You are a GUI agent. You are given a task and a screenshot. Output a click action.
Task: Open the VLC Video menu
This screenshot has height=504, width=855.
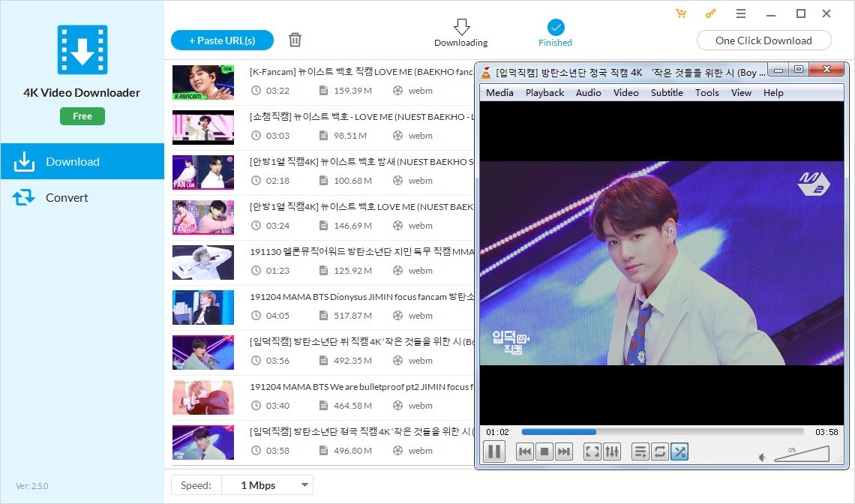click(x=626, y=93)
